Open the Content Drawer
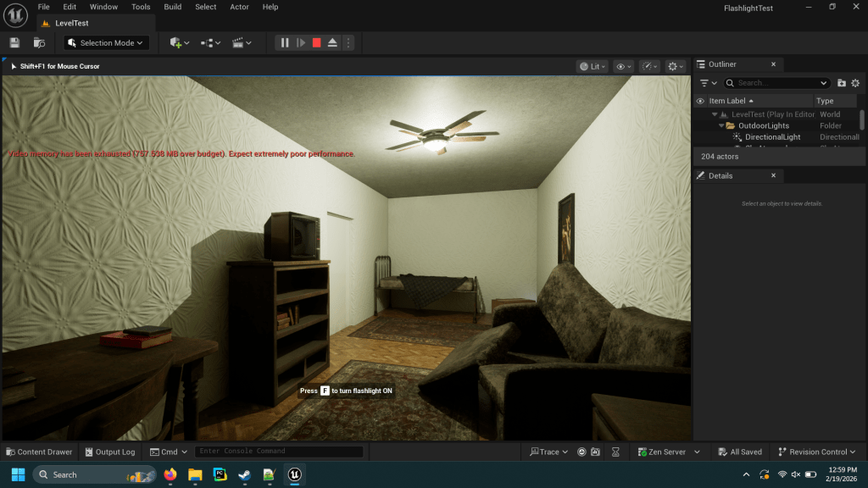Screen dimensions: 868x488 click(39, 452)
